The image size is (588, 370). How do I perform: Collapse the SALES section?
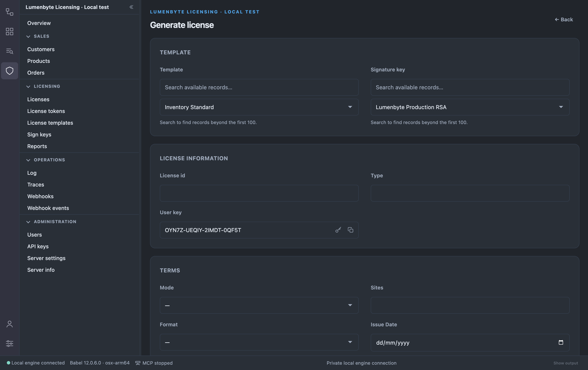[28, 36]
